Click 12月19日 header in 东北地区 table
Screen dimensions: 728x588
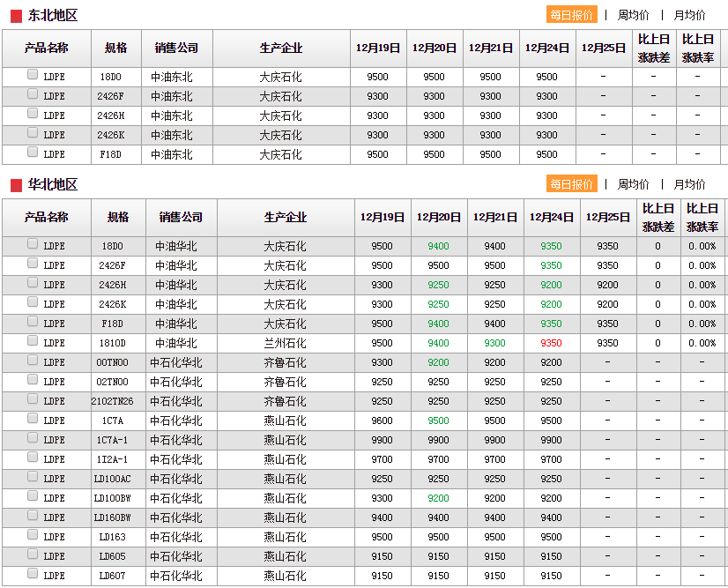click(378, 48)
